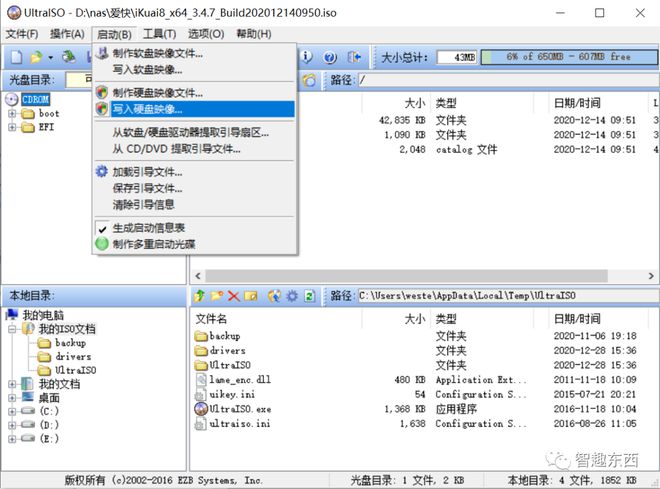660x489 pixels.
Task: Click the floppy icon for 制作软盘映像文件
Action: pos(102,53)
